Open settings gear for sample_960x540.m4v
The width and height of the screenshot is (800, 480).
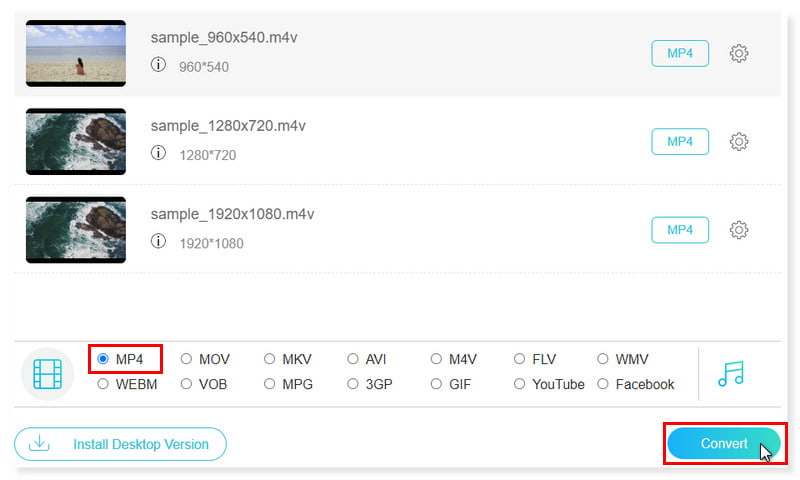click(739, 54)
